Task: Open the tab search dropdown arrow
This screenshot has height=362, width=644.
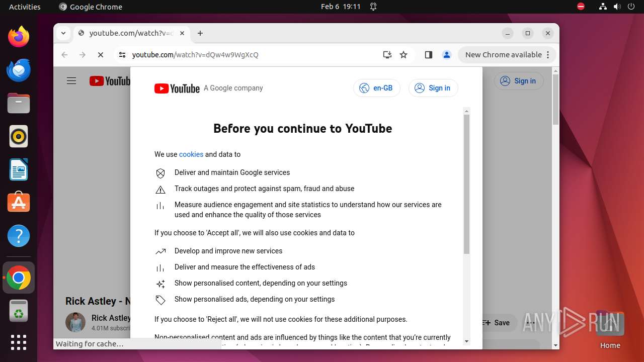Action: [63, 33]
